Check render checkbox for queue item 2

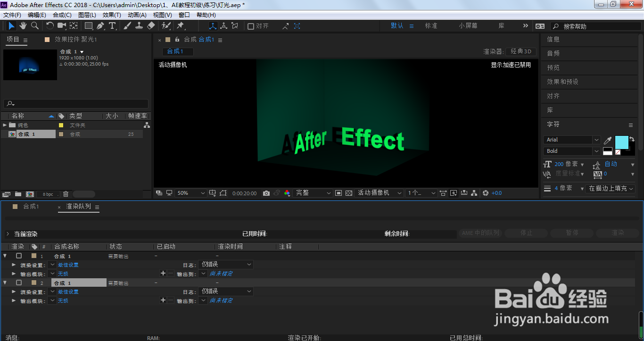coord(19,283)
